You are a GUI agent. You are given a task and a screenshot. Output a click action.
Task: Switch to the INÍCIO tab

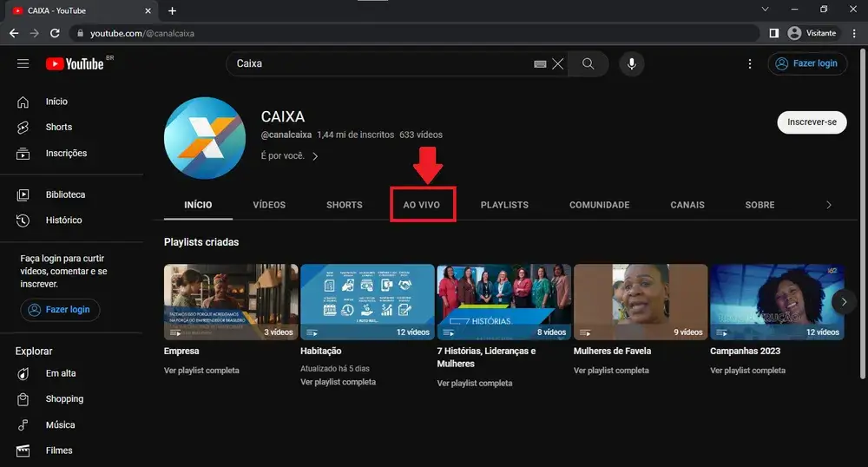pyautogui.click(x=198, y=205)
